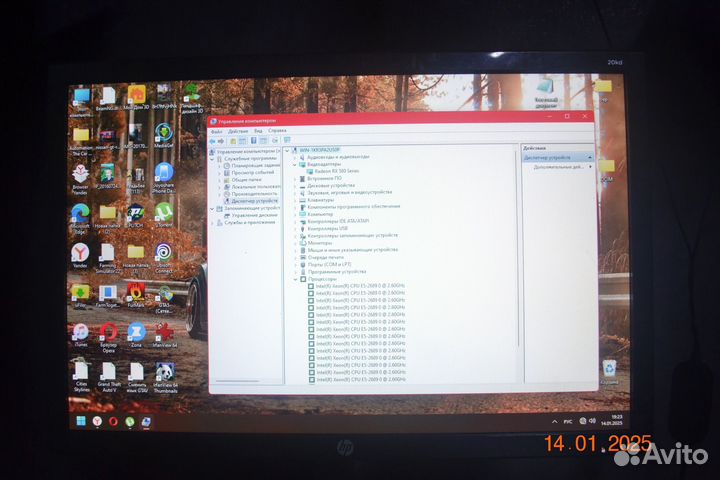Collapse the Видеоадаптеры node

pos(296,163)
